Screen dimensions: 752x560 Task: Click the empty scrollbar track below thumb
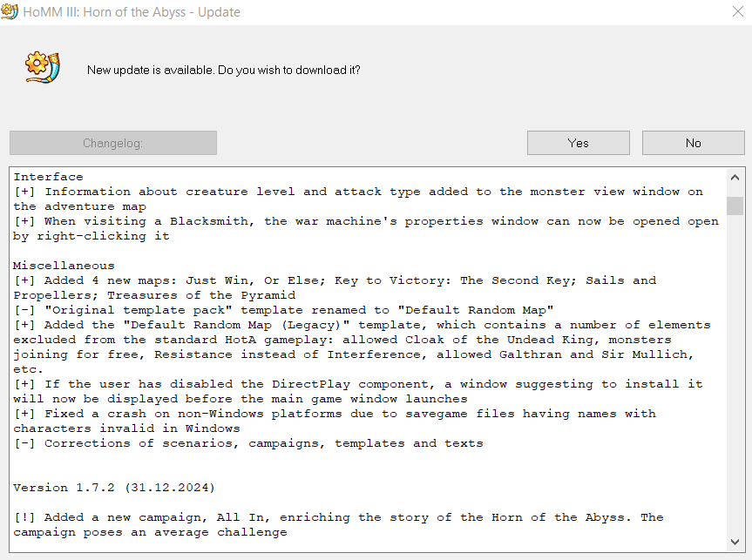click(x=735, y=374)
